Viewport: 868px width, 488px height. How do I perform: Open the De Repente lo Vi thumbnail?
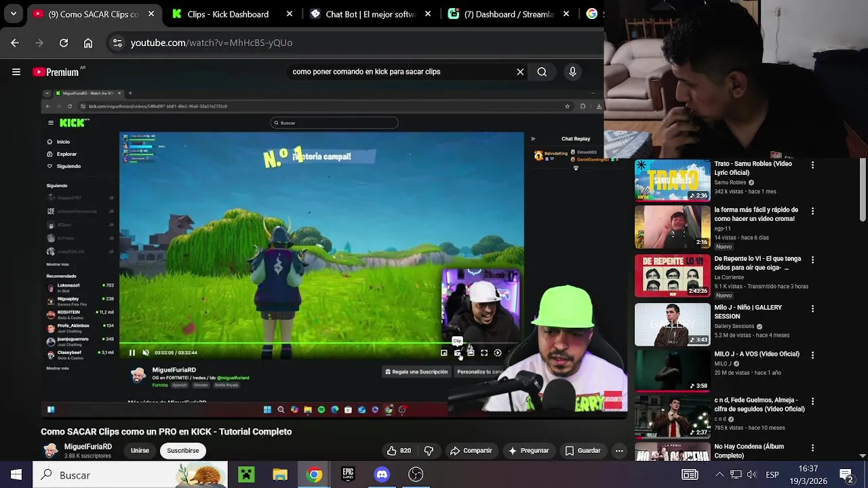tap(672, 276)
